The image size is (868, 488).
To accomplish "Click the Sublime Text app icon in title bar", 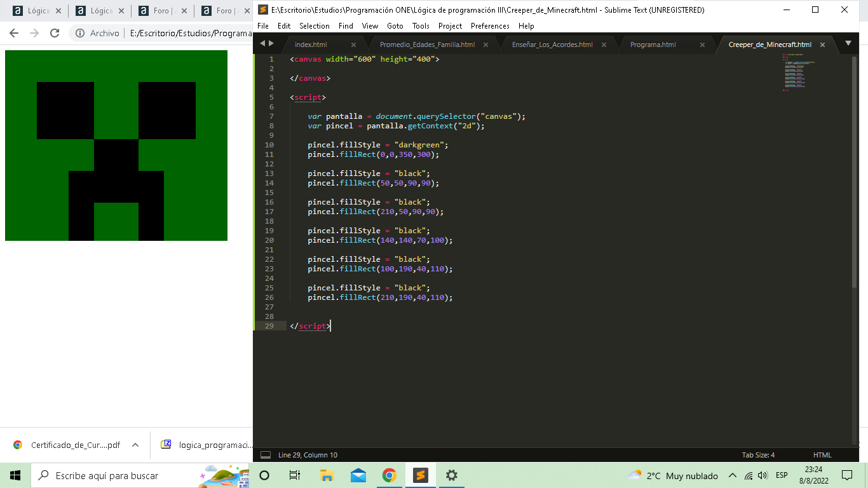I will pyautogui.click(x=262, y=10).
